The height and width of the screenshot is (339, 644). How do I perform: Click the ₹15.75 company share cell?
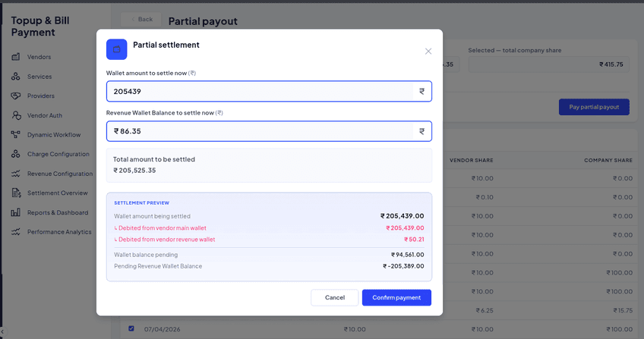tap(623, 310)
